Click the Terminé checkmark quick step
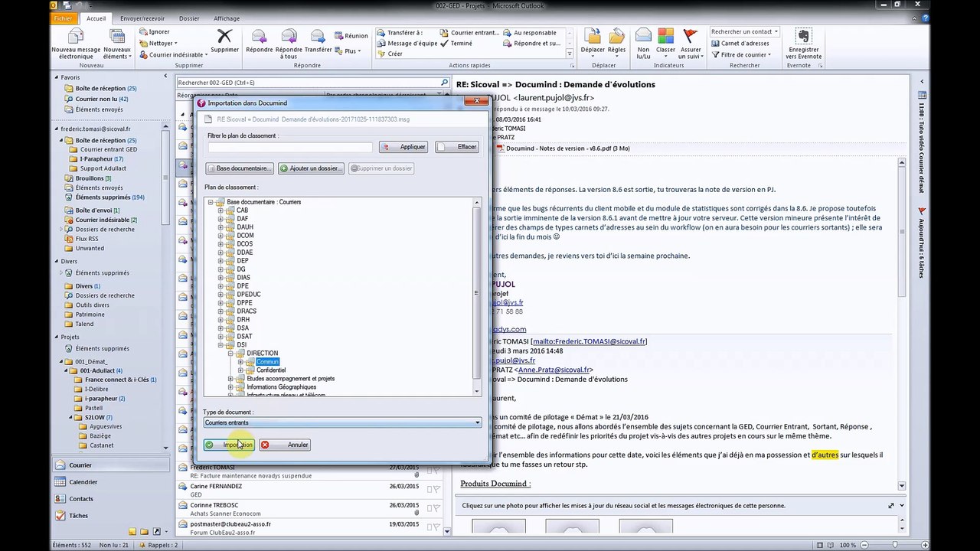Viewport: 980px width, 551px height. [x=456, y=44]
